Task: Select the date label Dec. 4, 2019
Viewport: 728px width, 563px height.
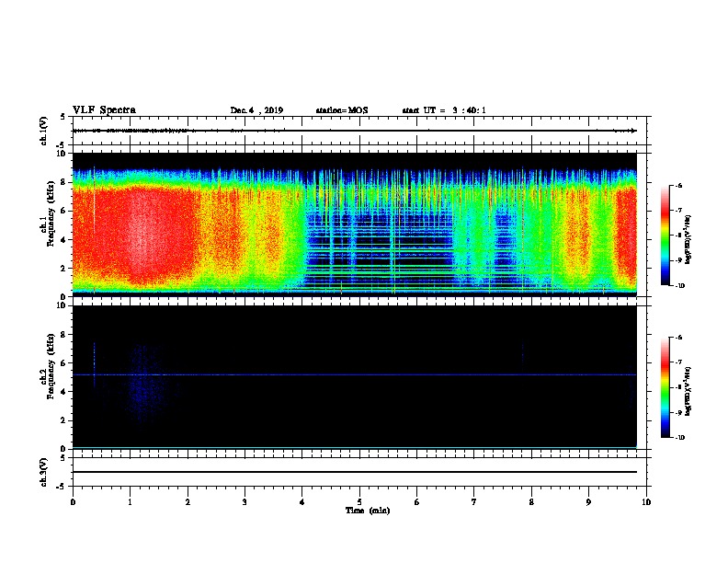Action: pyautogui.click(x=256, y=110)
